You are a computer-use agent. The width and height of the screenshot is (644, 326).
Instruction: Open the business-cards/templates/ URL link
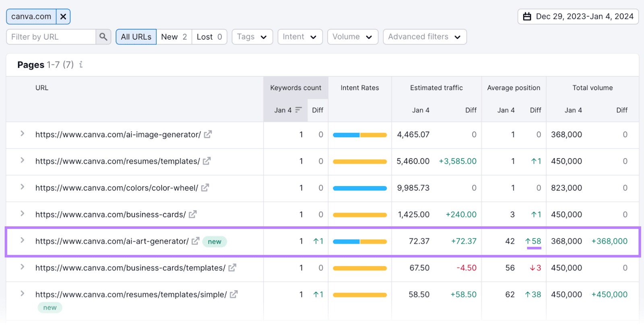pos(130,268)
